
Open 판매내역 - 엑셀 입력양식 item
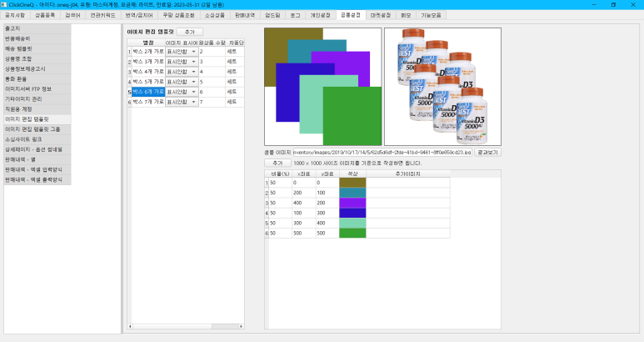click(37, 169)
